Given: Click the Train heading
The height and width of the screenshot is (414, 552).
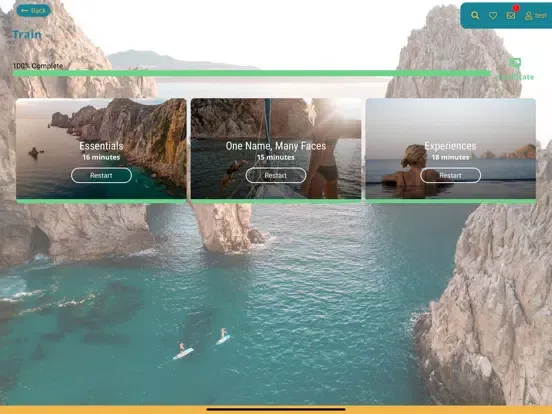Looking at the screenshot, I should 27,34.
